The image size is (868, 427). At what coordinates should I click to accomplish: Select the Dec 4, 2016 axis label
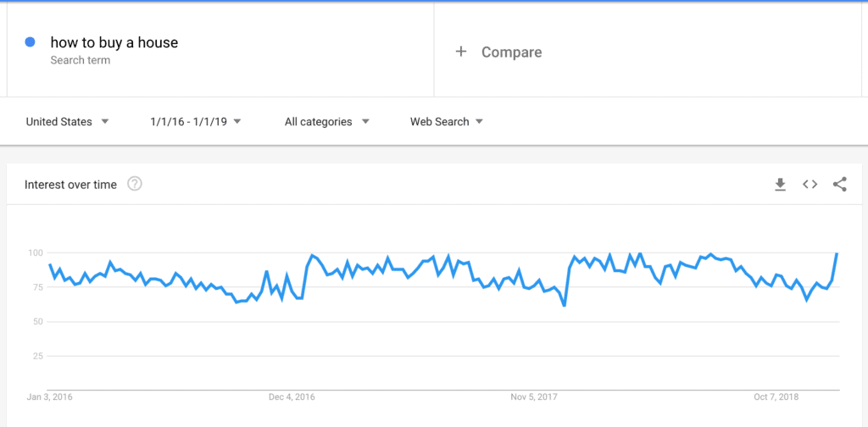[x=292, y=397]
